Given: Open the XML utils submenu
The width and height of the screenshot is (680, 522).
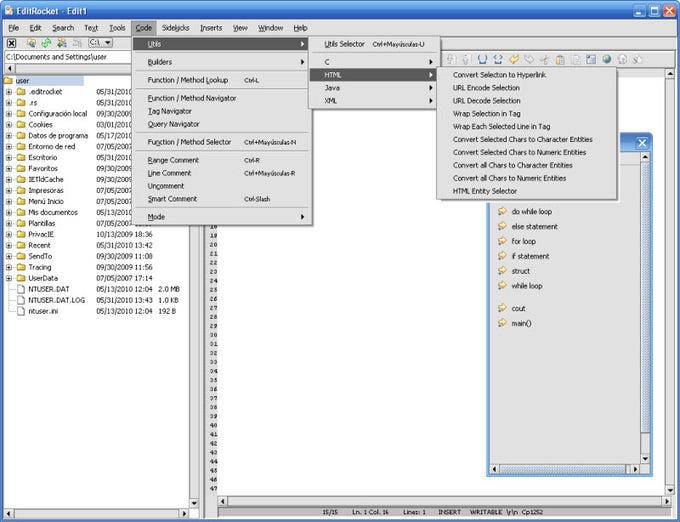Looking at the screenshot, I should click(x=373, y=101).
